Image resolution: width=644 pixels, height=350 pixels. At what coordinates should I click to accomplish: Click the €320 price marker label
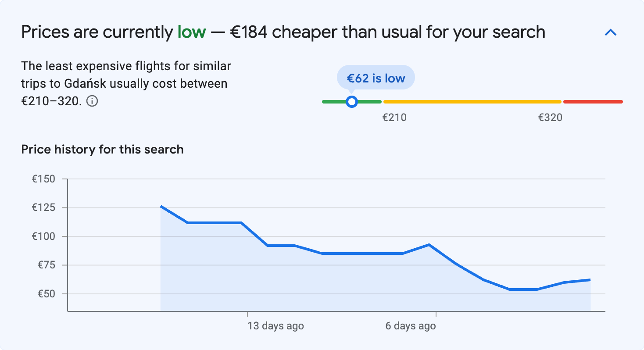pos(551,117)
